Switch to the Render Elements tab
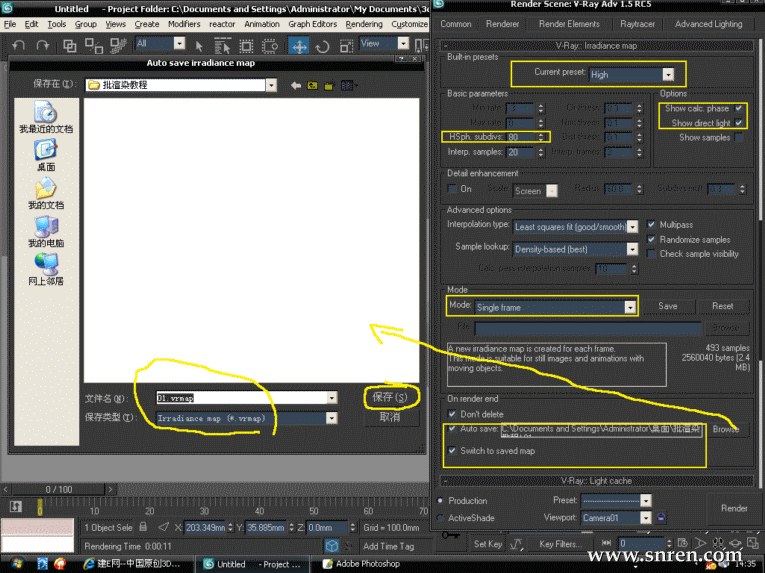 [569, 24]
